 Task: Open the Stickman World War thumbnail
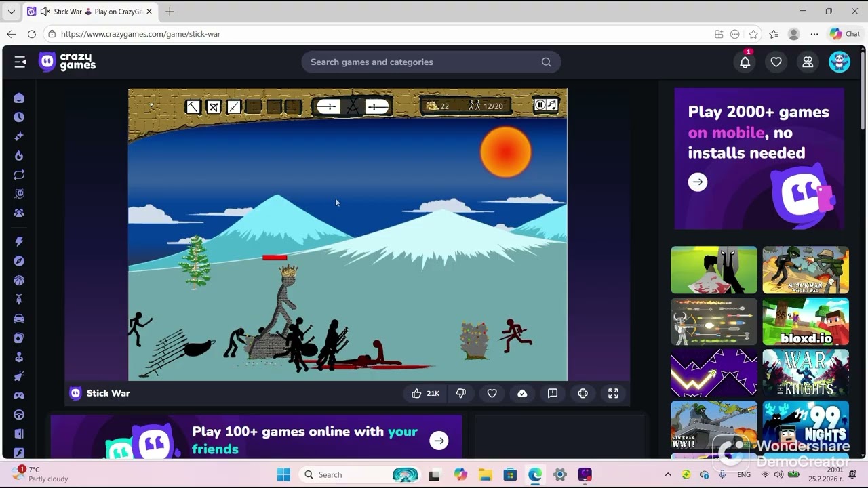(806, 270)
